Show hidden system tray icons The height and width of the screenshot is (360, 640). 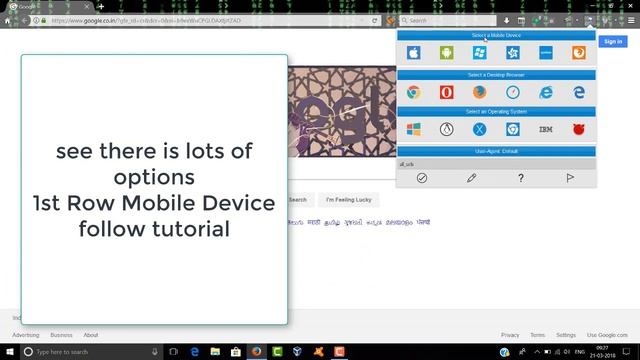coord(537,351)
